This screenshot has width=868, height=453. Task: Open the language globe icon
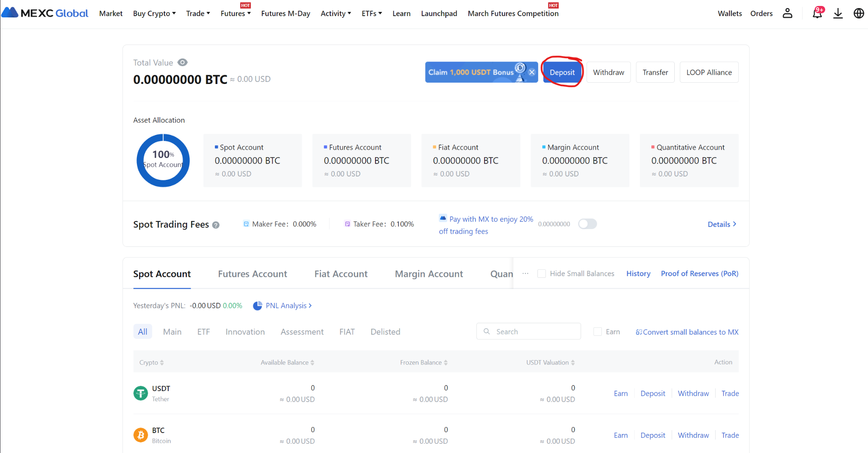(x=859, y=14)
